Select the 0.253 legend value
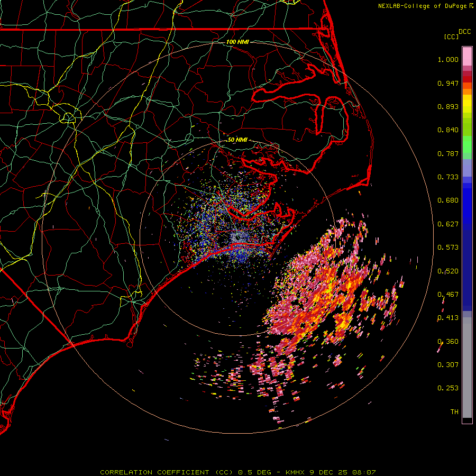Image resolution: width=476 pixels, height=476 pixels. [x=448, y=388]
